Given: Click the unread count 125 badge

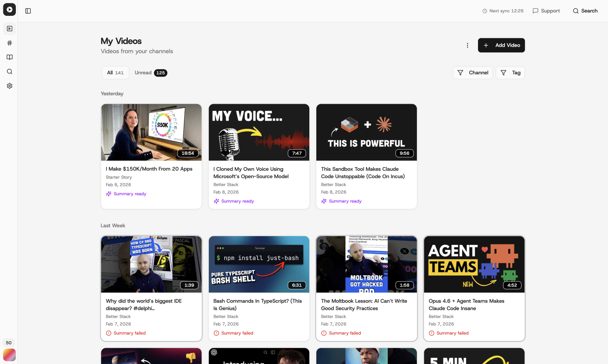Looking at the screenshot, I should [161, 73].
